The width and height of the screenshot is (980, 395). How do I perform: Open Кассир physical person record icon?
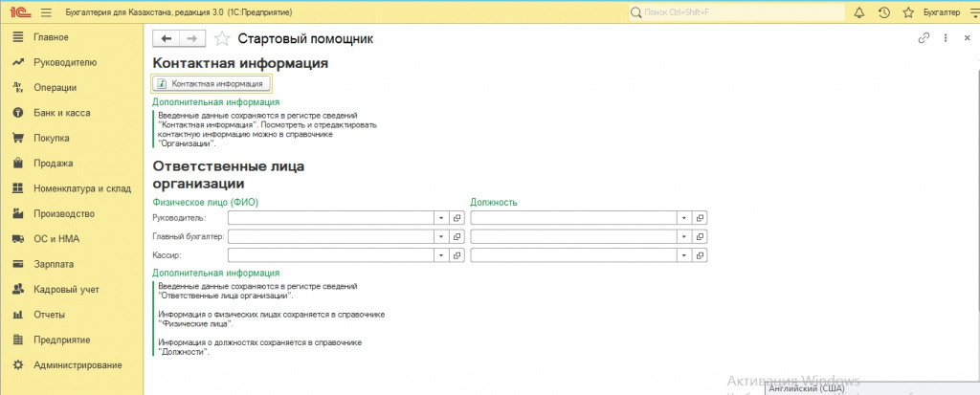pyautogui.click(x=457, y=255)
